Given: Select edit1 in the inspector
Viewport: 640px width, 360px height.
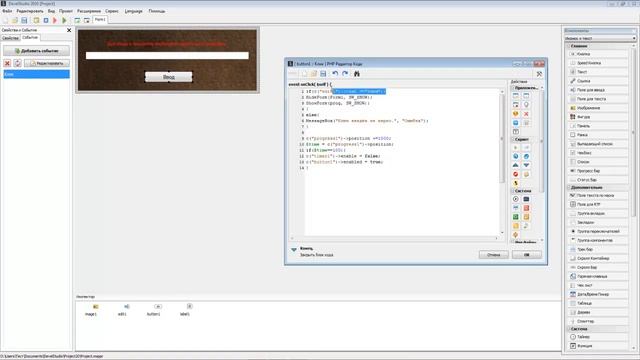Looking at the screenshot, I should (x=122, y=310).
